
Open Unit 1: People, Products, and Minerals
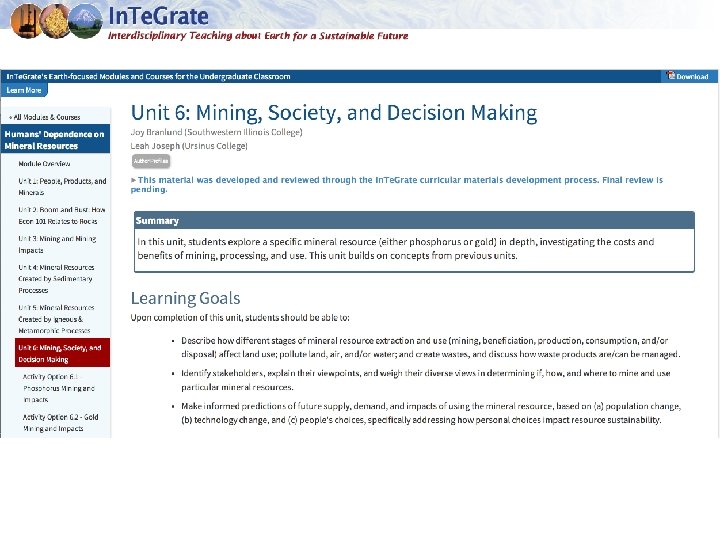pos(62,186)
